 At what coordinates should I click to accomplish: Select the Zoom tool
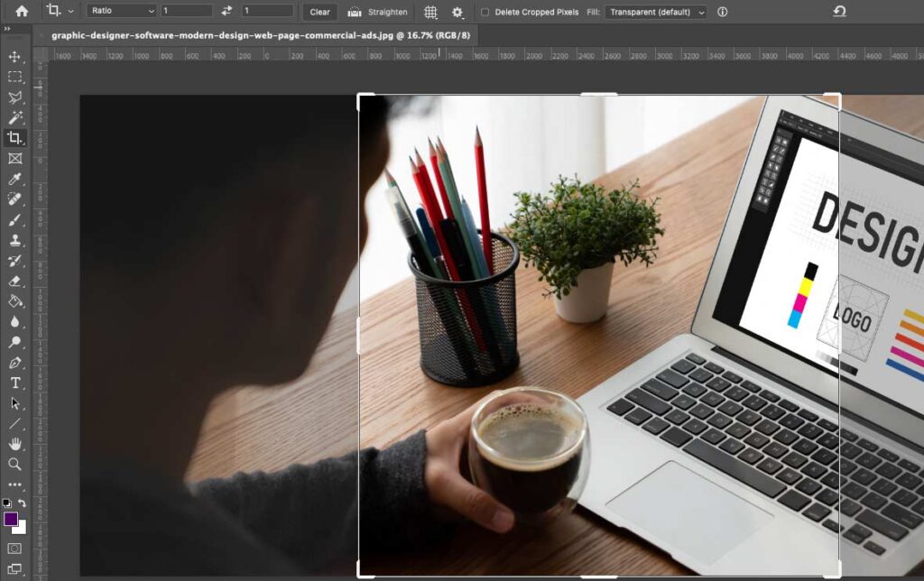[14, 465]
